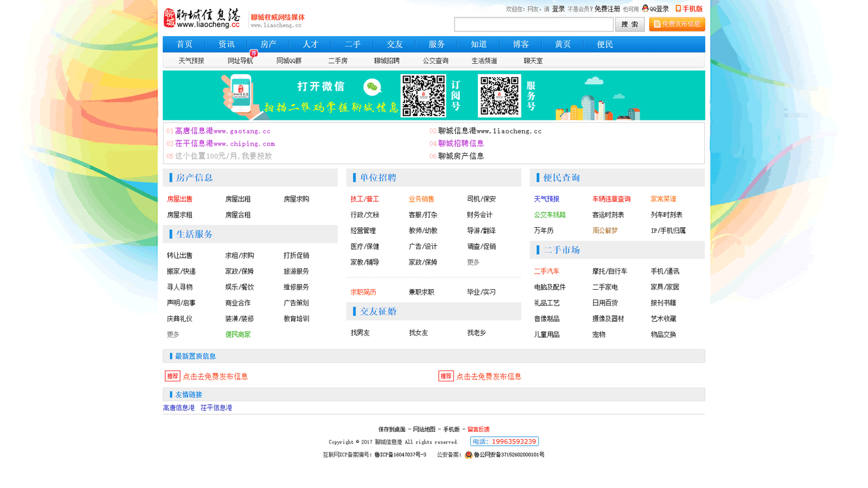Open 车辆违章查询 under 便民查询
The height and width of the screenshot is (488, 868).
pyautogui.click(x=611, y=199)
